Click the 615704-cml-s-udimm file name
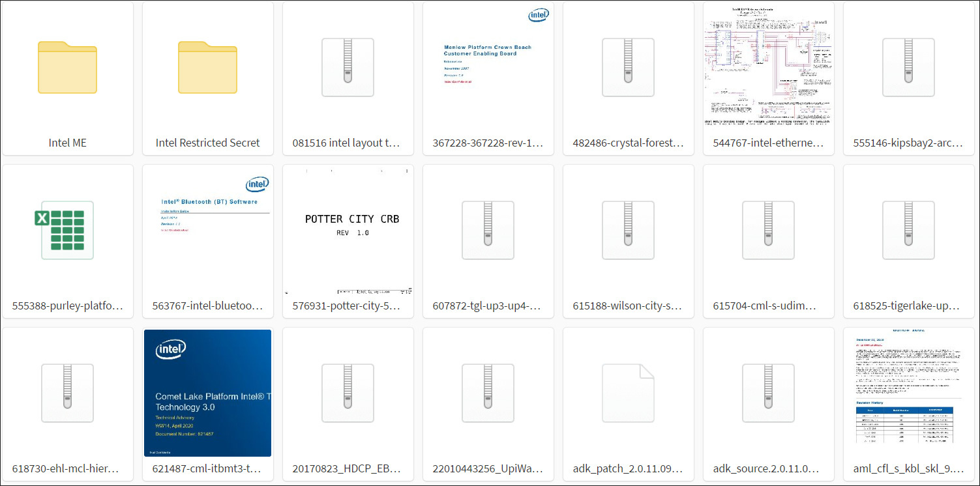980x486 pixels. click(x=768, y=306)
